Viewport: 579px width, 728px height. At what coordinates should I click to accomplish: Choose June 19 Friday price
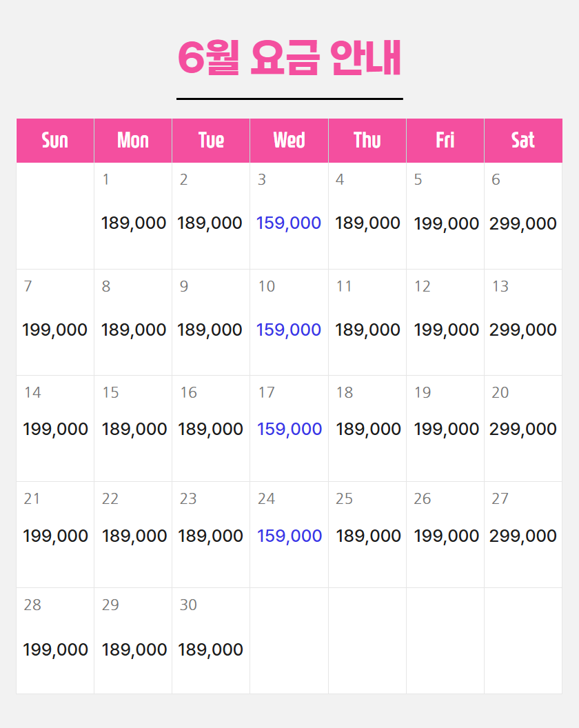(446, 429)
